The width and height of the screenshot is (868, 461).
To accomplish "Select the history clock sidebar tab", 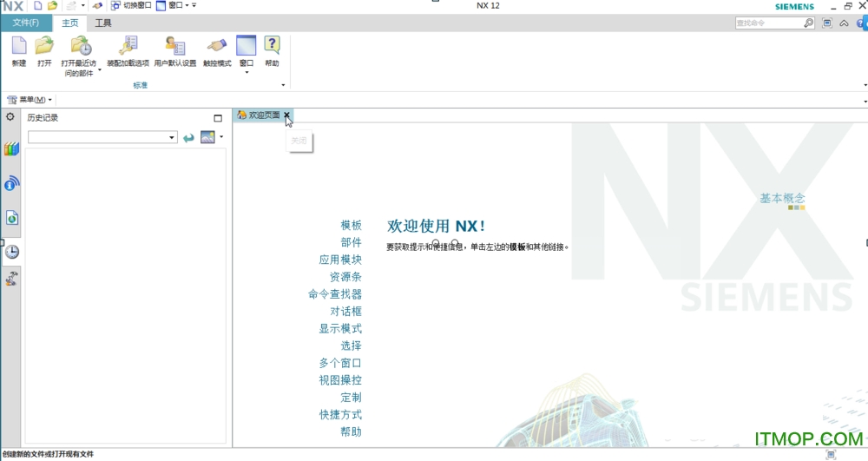I will pos(11,252).
